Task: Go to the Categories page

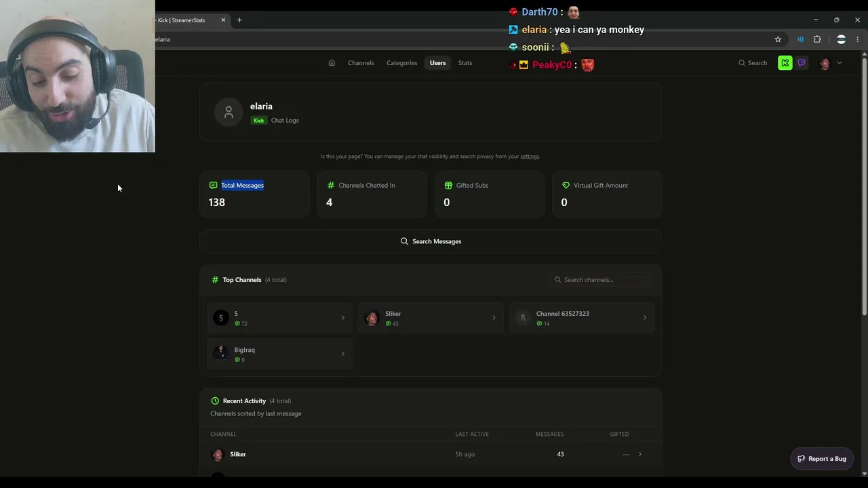Action: 402,63
